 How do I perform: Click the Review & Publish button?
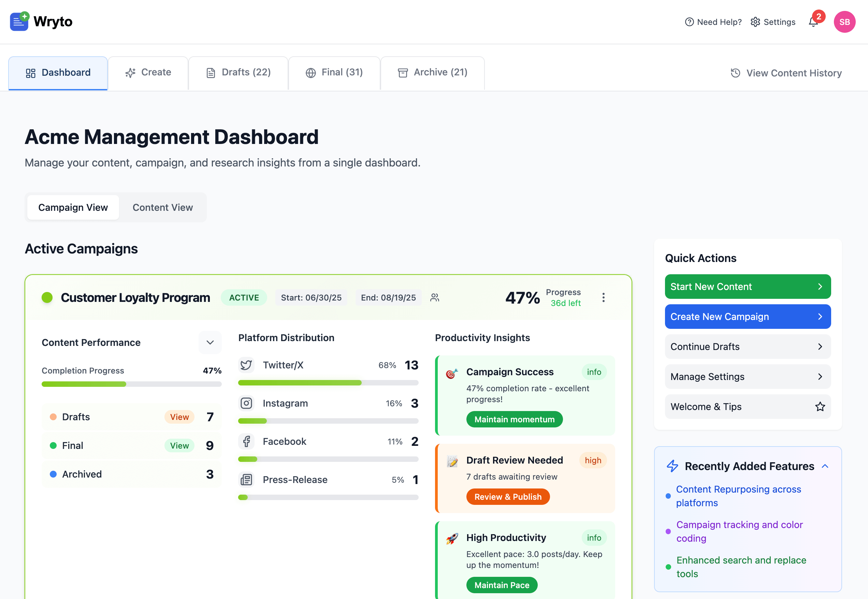click(x=508, y=497)
